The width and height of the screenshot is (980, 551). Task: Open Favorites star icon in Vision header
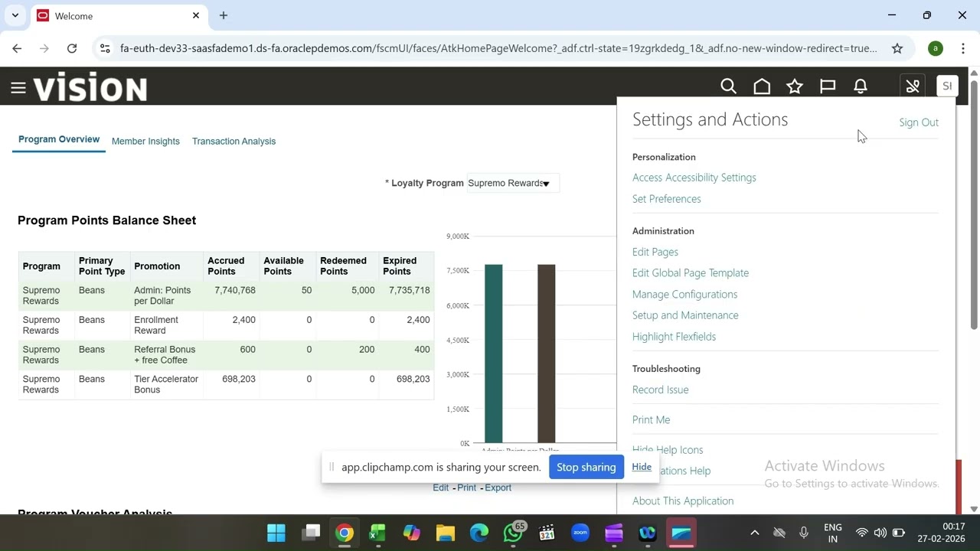tap(795, 86)
